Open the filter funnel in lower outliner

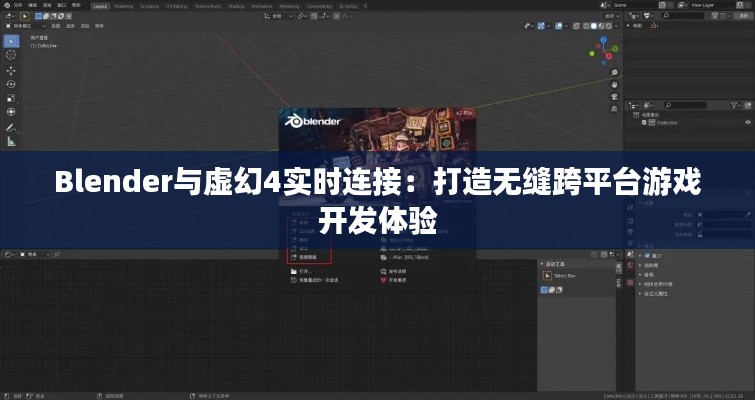(x=734, y=105)
